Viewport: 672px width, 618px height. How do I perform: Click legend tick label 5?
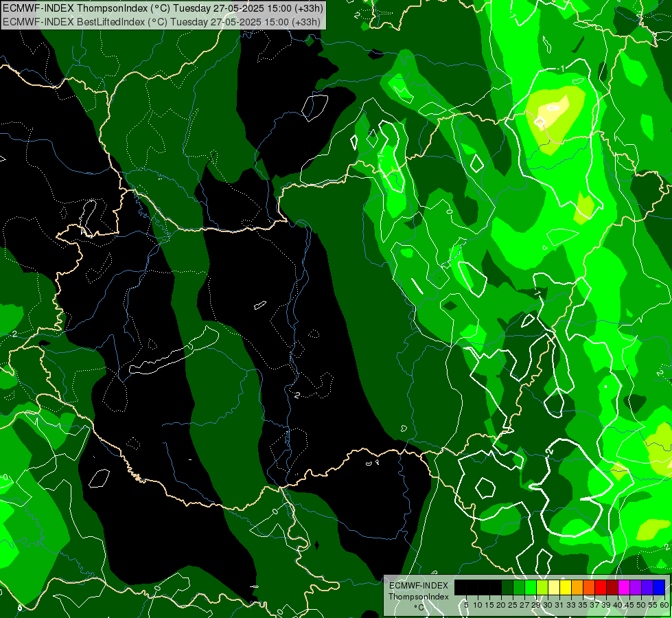(466, 605)
